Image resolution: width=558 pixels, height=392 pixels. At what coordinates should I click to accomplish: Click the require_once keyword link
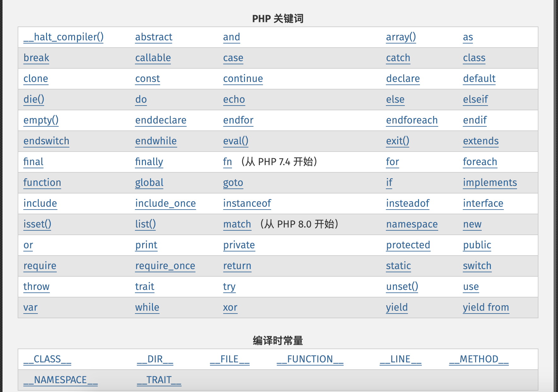(165, 266)
